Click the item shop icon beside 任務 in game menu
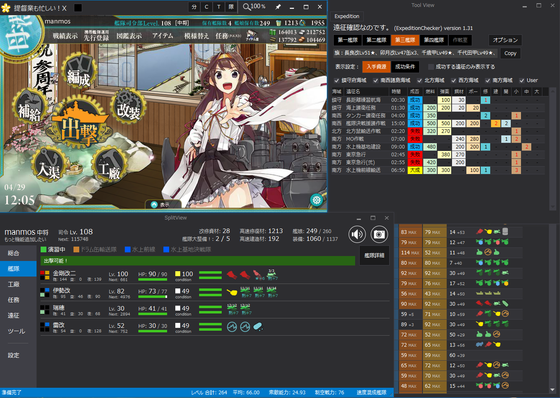 point(252,35)
